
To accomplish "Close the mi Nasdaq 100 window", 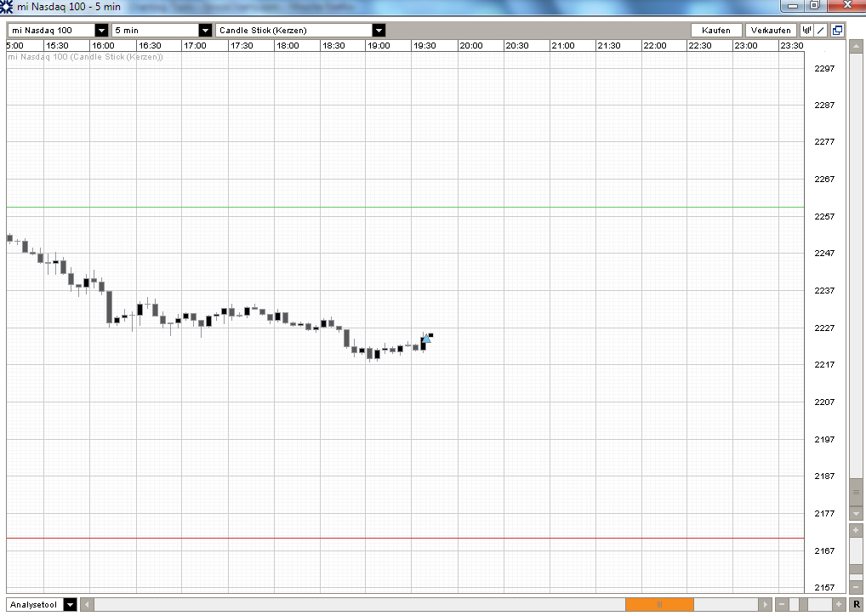I will pos(846,5).
